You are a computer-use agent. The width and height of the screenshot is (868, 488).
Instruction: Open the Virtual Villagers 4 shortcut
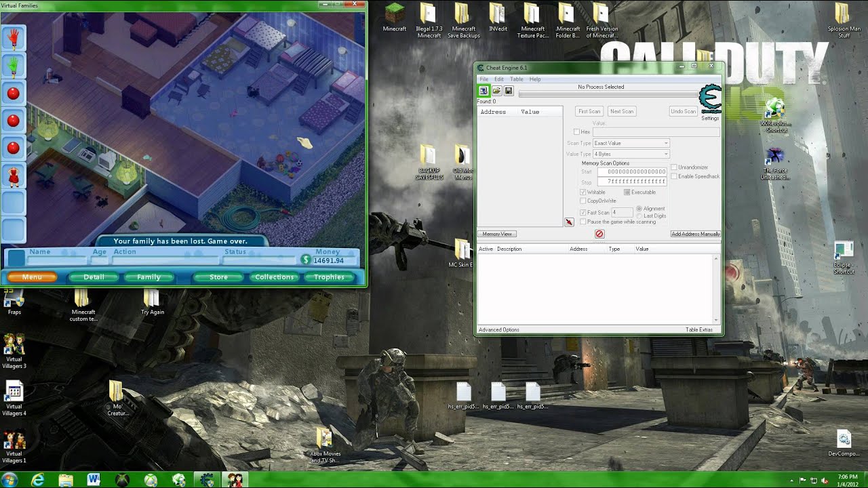[14, 399]
